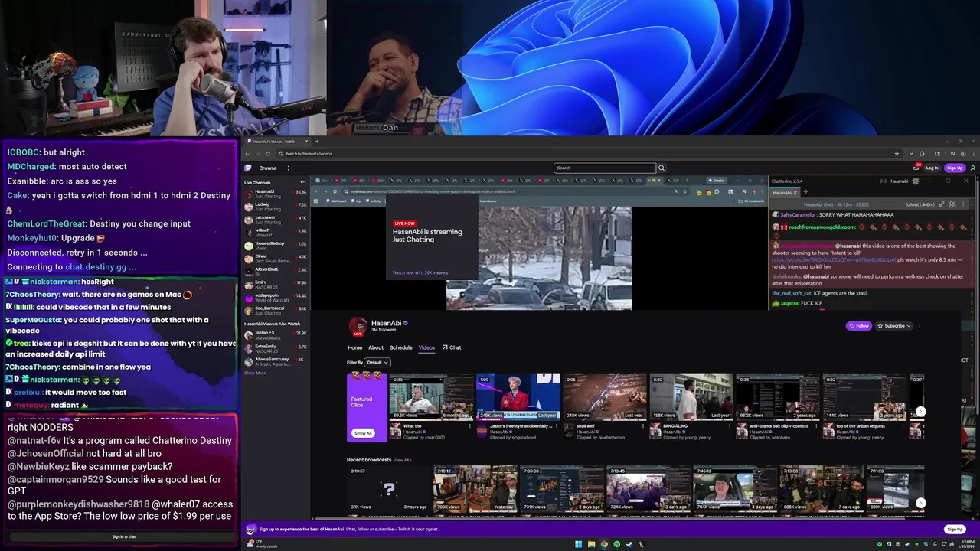Viewport: 980px width, 551px height.
Task: Open the Twitch more options (three dots) menu
Action: [288, 168]
